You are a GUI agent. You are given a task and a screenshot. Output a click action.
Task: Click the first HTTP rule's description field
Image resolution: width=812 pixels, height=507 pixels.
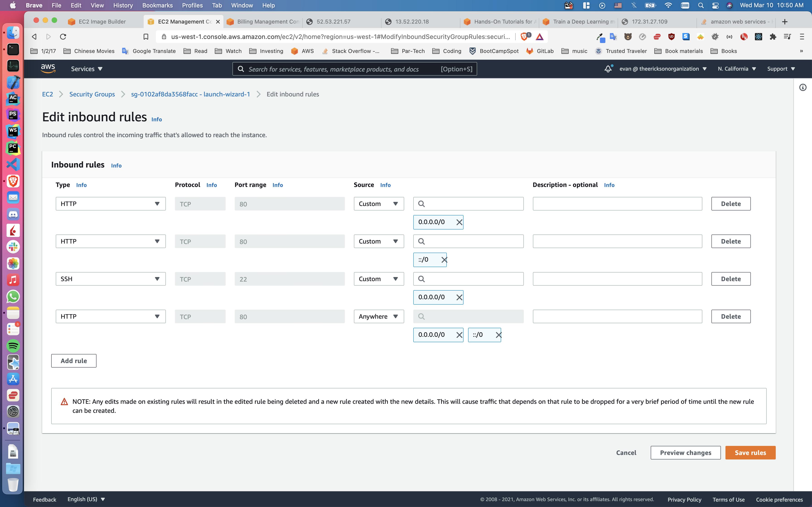(617, 204)
